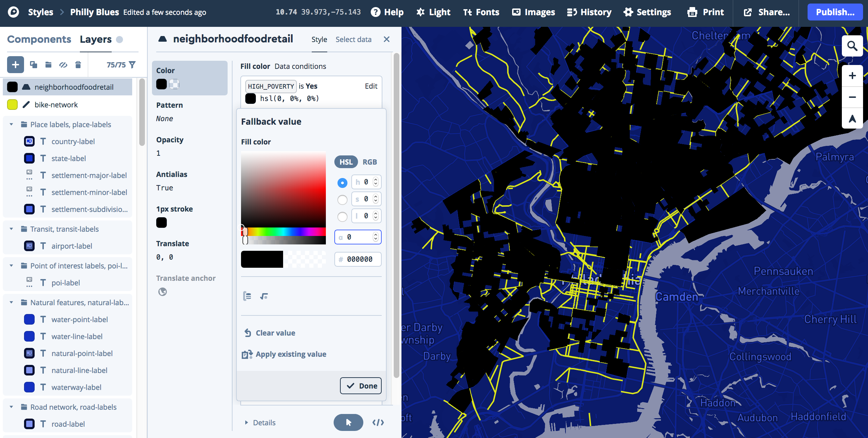Select the lightness radio button
The width and height of the screenshot is (868, 438).
click(342, 217)
